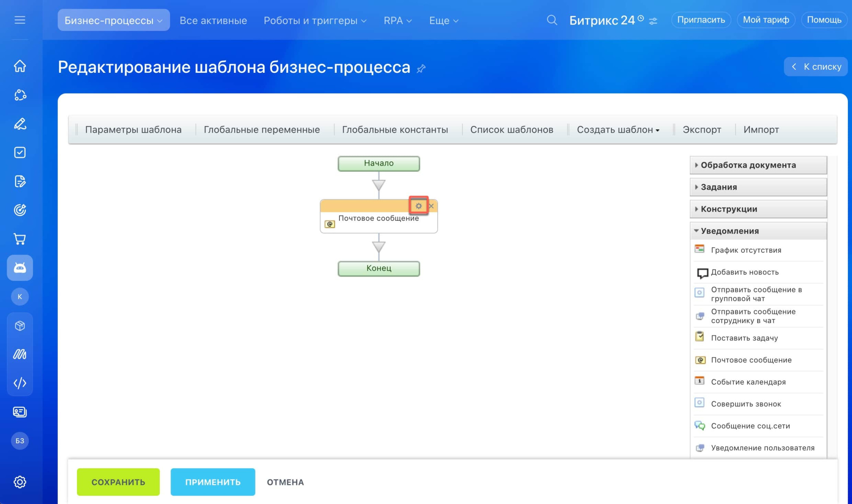Open Список шаблонов
852x504 pixels.
click(512, 130)
